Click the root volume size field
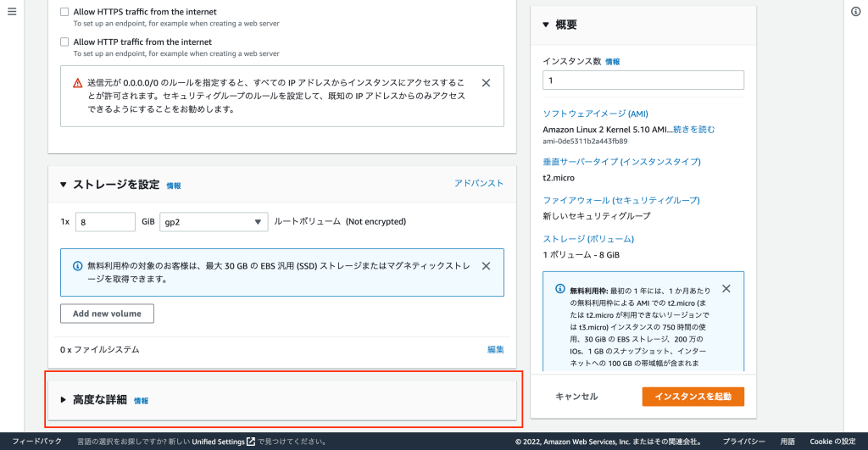This screenshot has width=868, height=450. tap(105, 222)
